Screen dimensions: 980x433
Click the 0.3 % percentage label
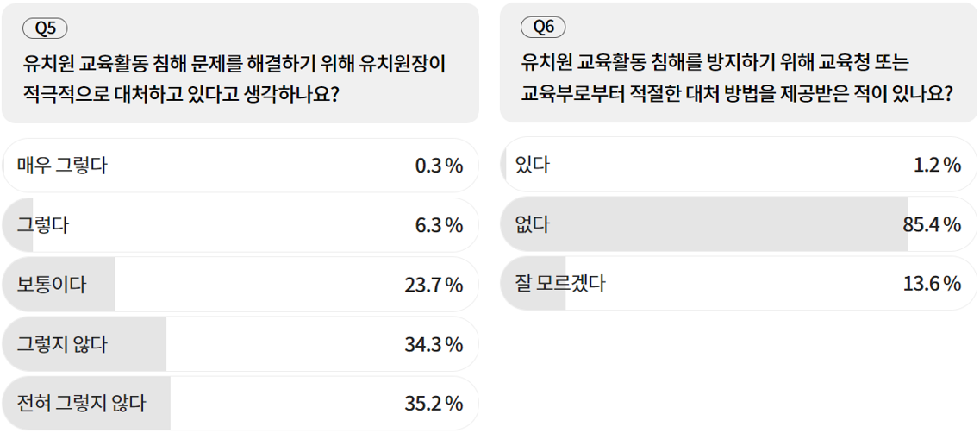(x=439, y=166)
